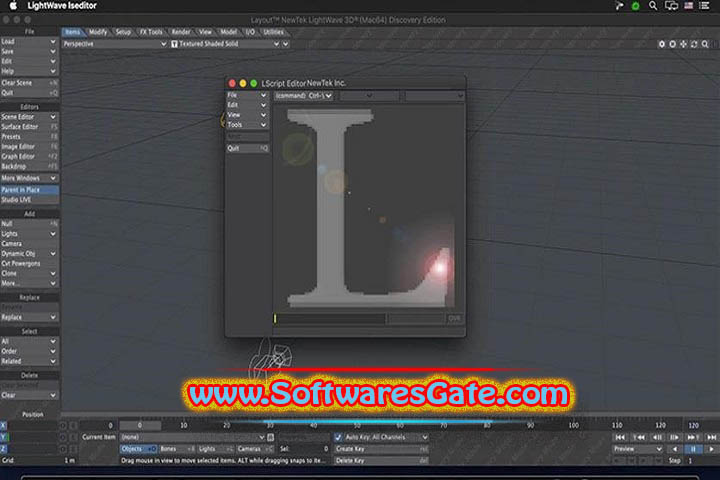The height and width of the screenshot is (480, 720).
Task: Toggle the Auto Key checkbox
Action: [x=338, y=437]
